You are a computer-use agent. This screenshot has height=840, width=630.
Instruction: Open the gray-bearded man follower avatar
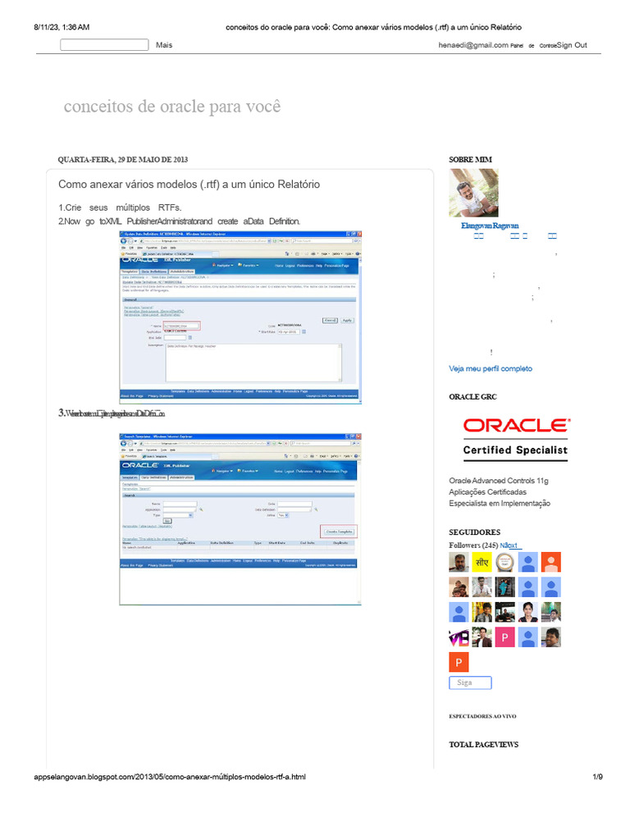pos(459,563)
